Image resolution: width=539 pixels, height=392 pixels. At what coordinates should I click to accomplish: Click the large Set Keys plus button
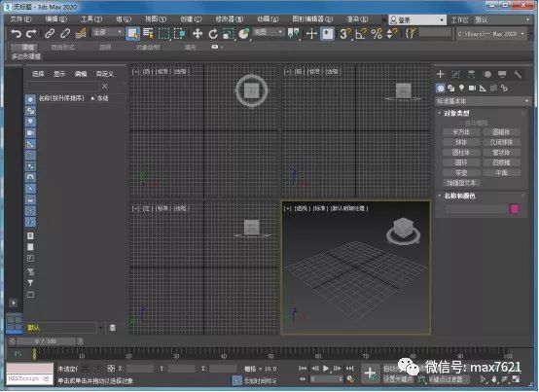click(371, 374)
